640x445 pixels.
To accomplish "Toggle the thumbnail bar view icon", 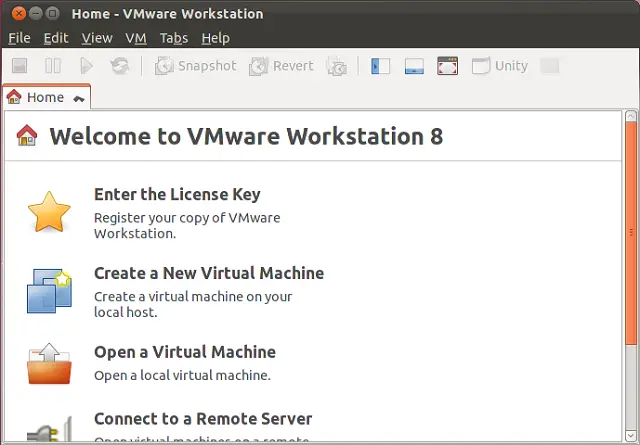I will pyautogui.click(x=414, y=66).
